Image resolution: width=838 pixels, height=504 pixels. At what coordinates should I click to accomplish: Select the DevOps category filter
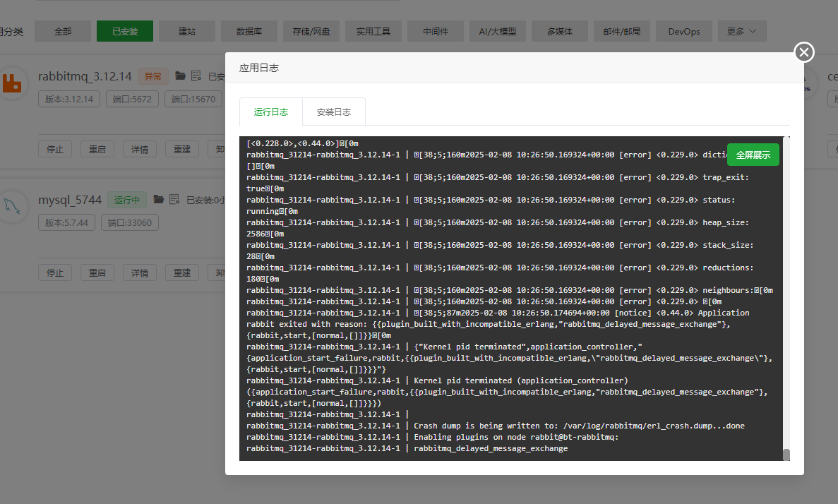684,32
